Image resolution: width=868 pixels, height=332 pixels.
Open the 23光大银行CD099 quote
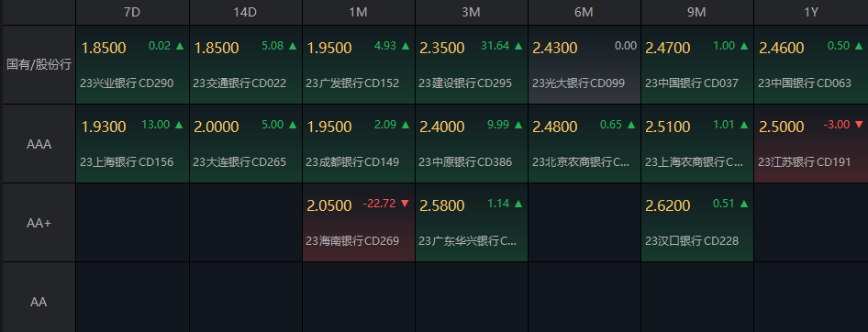pos(584,65)
